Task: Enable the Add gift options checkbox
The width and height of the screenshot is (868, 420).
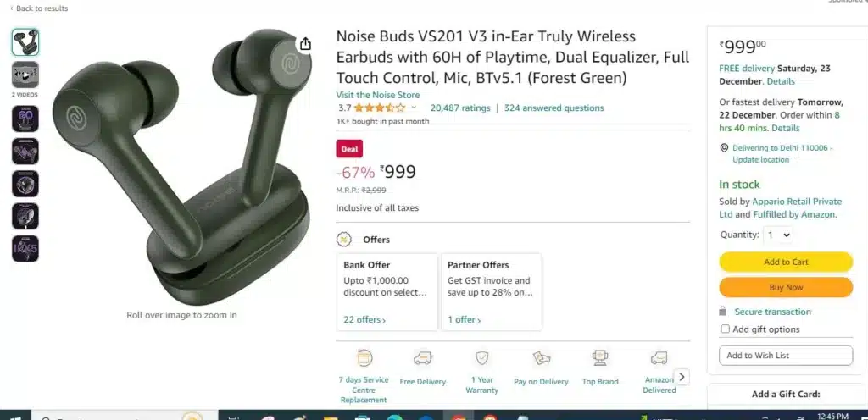Action: [x=725, y=329]
